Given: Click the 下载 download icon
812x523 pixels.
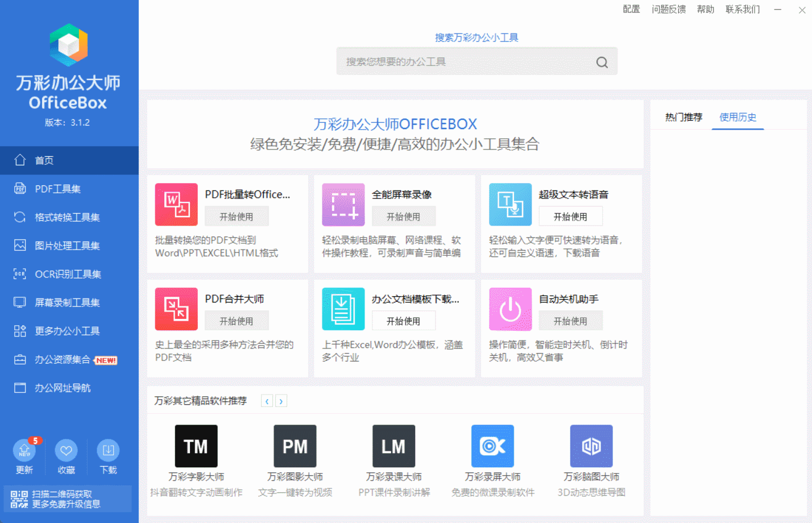Looking at the screenshot, I should coord(108,451).
